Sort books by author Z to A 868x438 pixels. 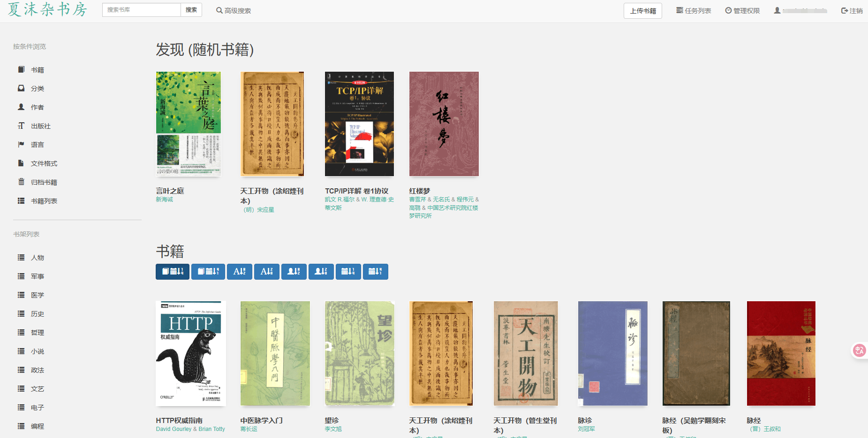click(321, 272)
